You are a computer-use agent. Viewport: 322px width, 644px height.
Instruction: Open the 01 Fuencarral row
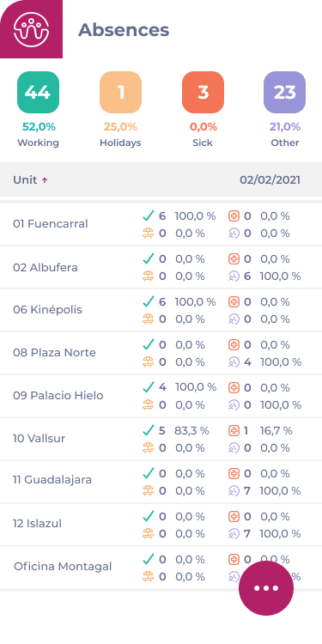(161, 224)
